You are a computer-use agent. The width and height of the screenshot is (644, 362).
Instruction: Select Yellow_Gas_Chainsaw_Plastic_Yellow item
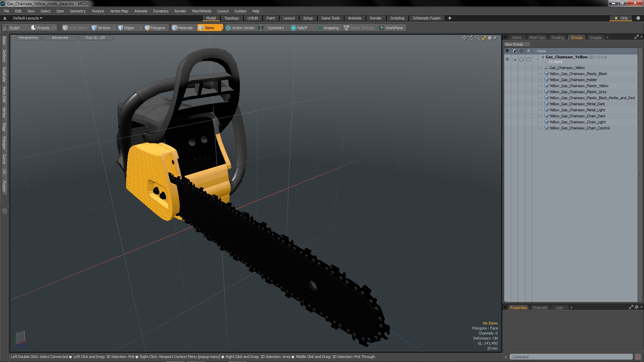[x=579, y=86]
